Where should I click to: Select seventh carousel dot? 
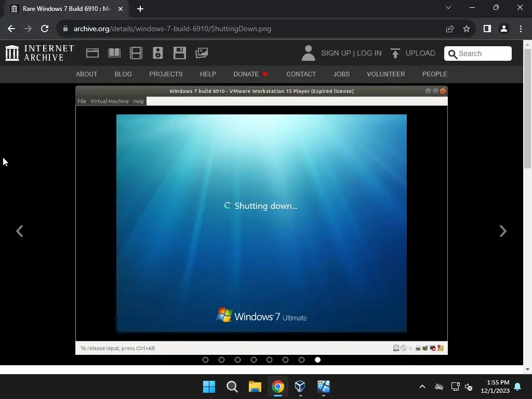301,360
